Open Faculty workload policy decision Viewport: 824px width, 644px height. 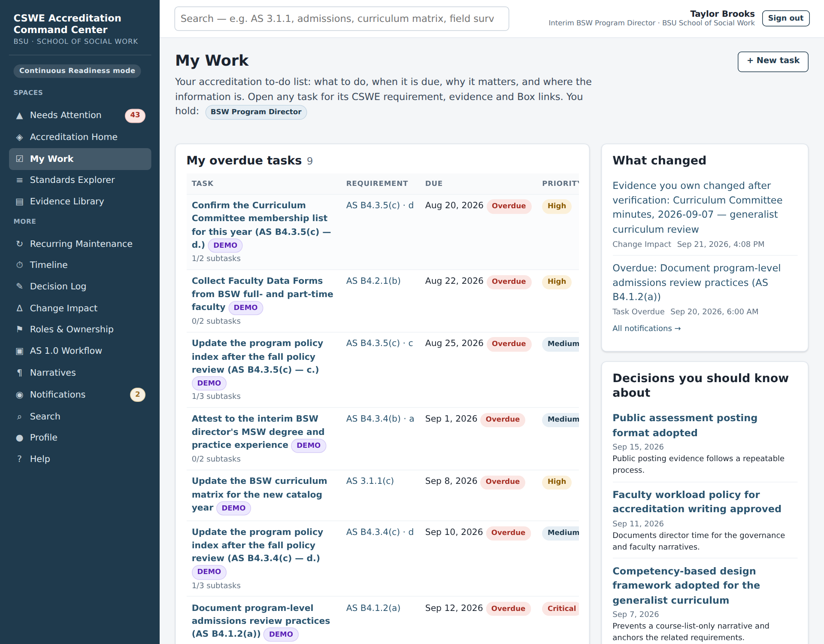[x=697, y=502]
